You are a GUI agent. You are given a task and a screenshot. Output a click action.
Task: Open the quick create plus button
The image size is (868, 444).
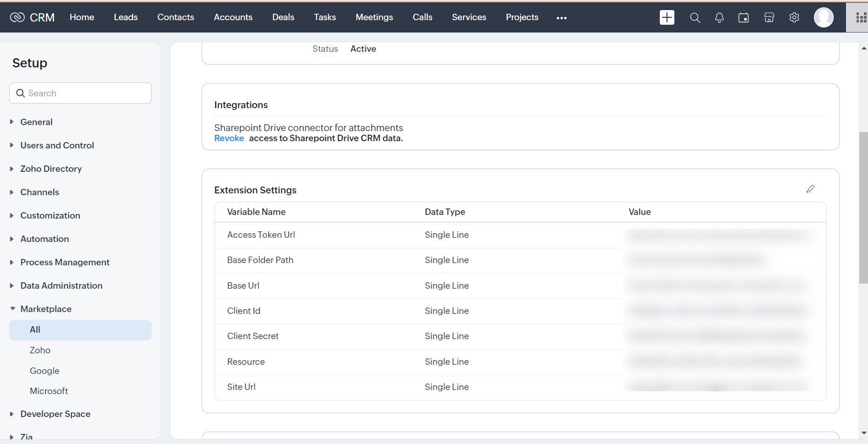[667, 17]
